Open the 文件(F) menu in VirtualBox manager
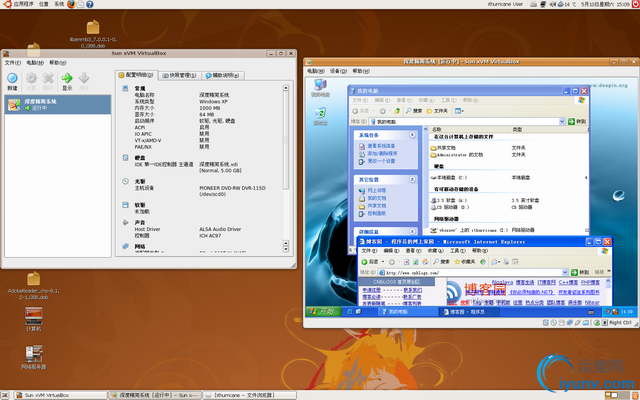The image size is (640, 400). (x=13, y=63)
